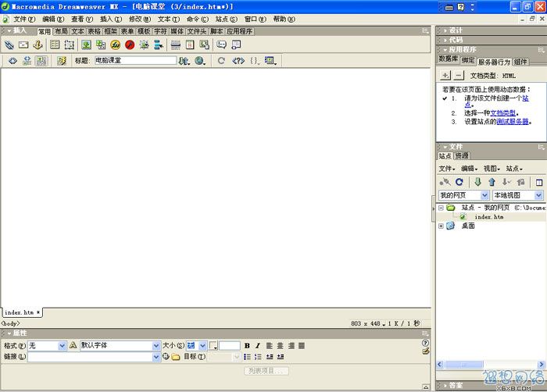Viewport: 547px width, 392px height.
Task: Click the Image Placeholder icon
Action: point(101,45)
